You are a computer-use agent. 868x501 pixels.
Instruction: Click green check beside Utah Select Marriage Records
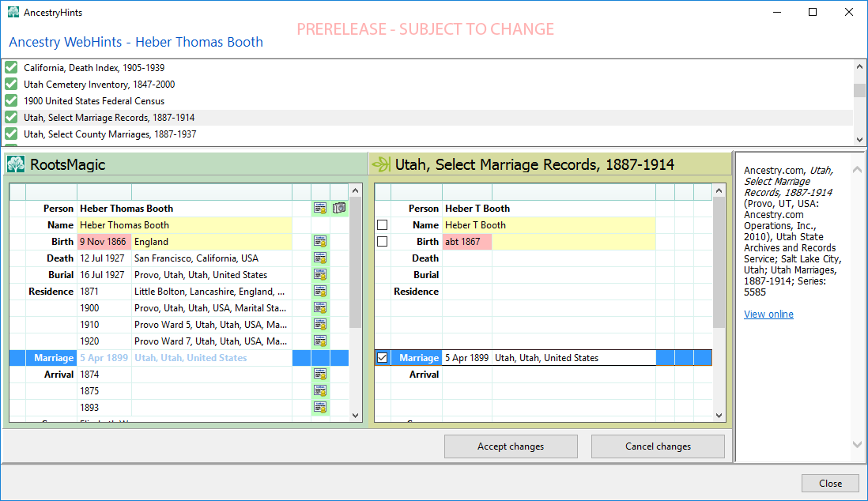(x=11, y=118)
